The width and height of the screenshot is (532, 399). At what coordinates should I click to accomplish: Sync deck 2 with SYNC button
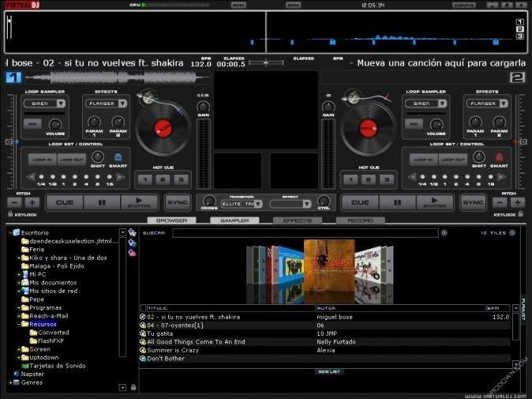(473, 203)
